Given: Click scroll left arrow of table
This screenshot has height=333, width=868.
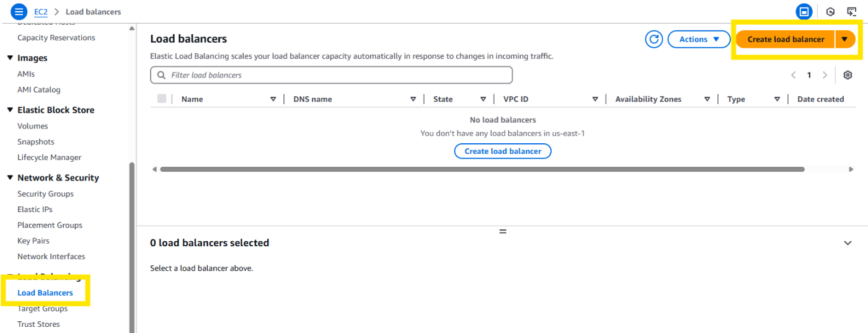Looking at the screenshot, I should click(x=154, y=169).
